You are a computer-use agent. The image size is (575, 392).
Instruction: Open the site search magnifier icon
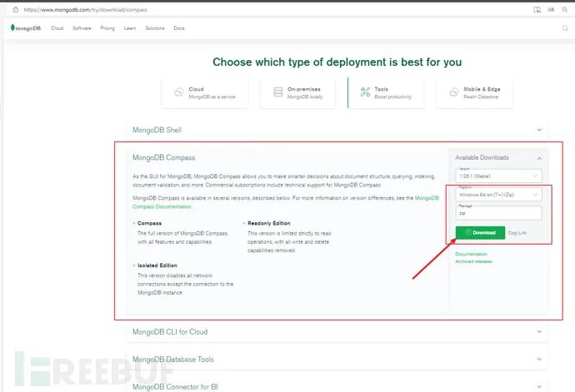coord(565,28)
